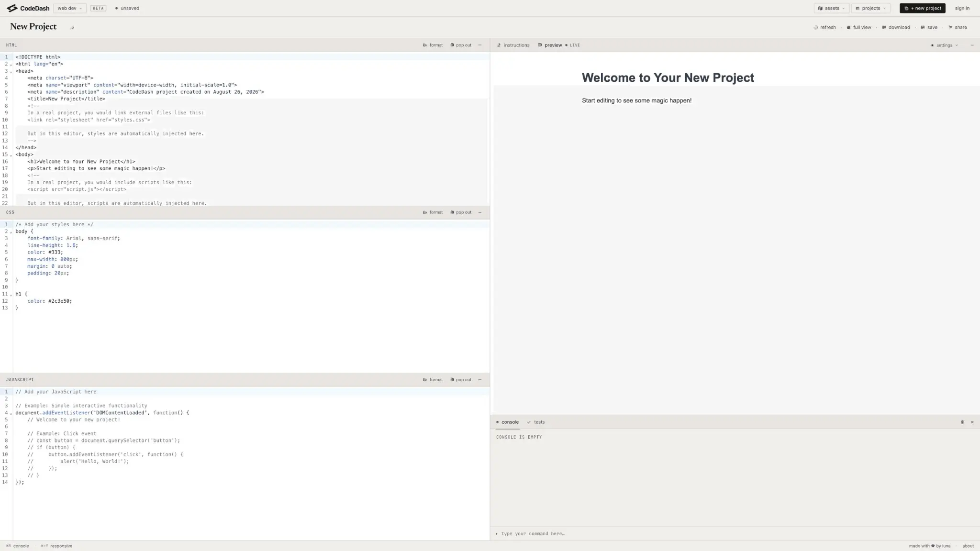This screenshot has height=551, width=980.
Task: Fold the HTML html tag on line 2
Action: (x=11, y=65)
